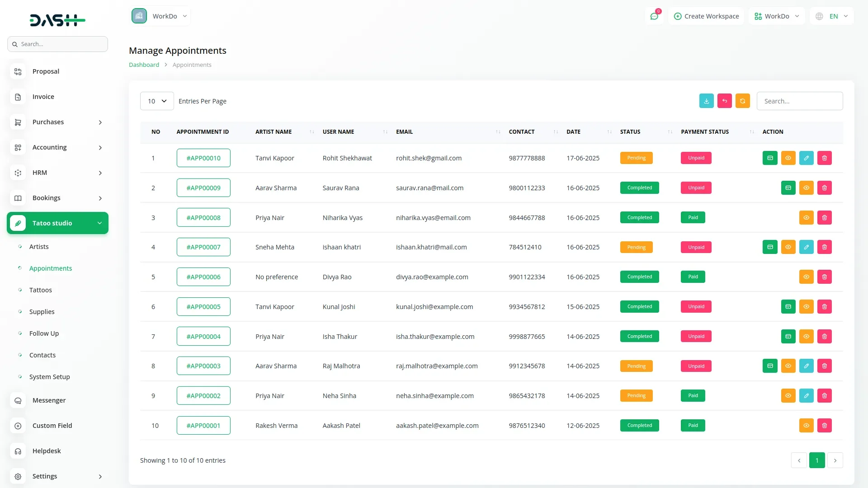
Task: Click the table search input field
Action: click(x=799, y=101)
